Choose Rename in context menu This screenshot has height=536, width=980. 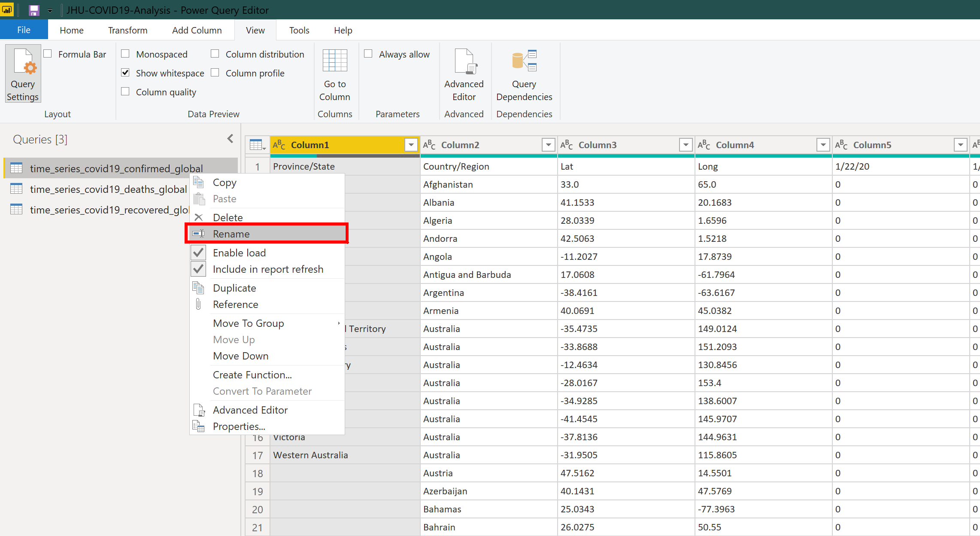[231, 234]
